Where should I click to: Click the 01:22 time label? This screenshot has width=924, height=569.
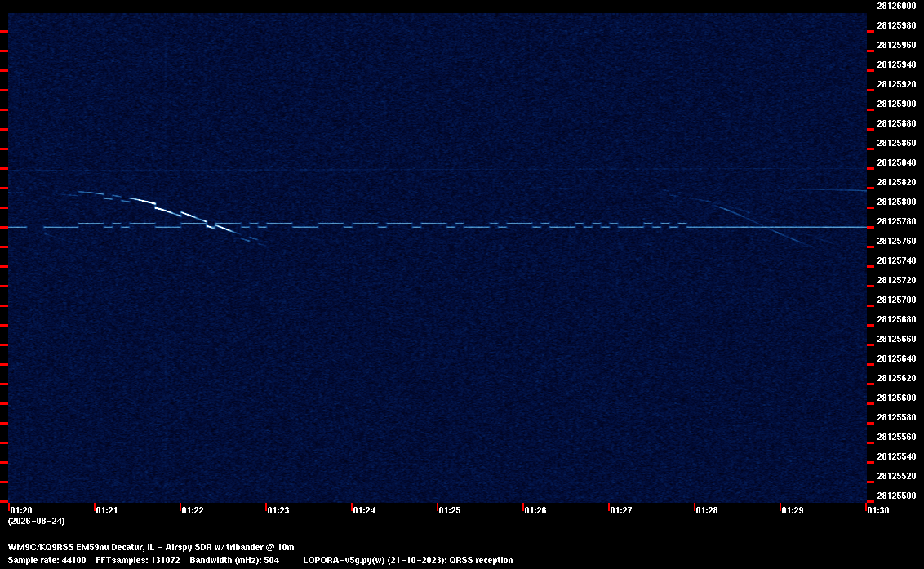coord(193,510)
